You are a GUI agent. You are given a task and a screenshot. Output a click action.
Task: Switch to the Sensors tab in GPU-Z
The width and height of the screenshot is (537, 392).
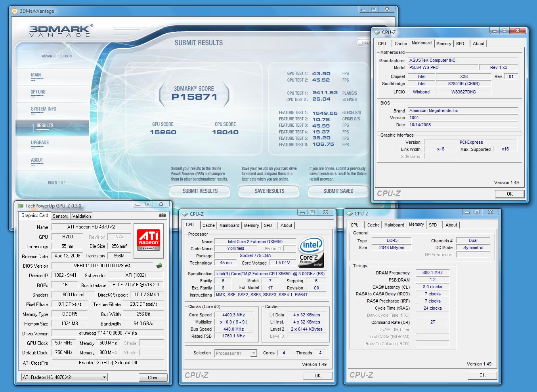point(60,216)
